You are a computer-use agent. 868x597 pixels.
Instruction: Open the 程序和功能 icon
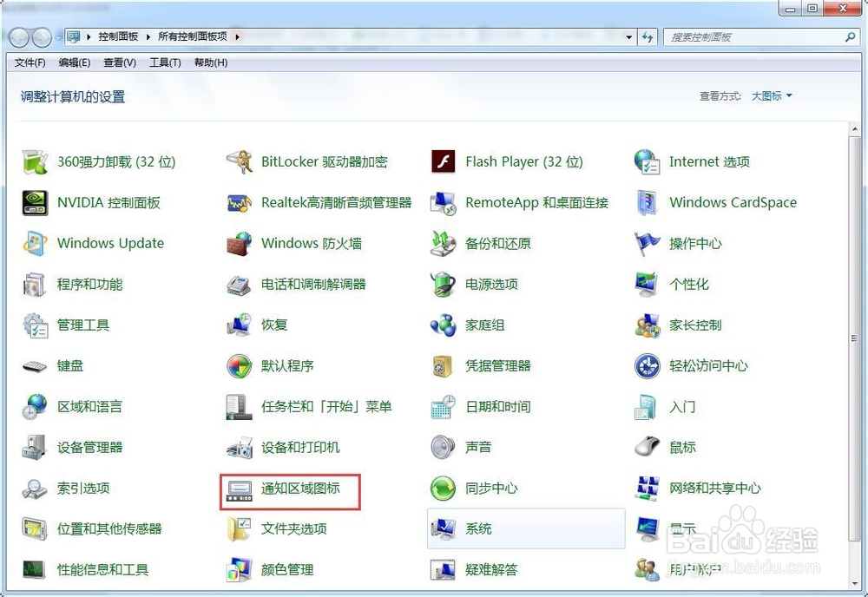point(35,285)
